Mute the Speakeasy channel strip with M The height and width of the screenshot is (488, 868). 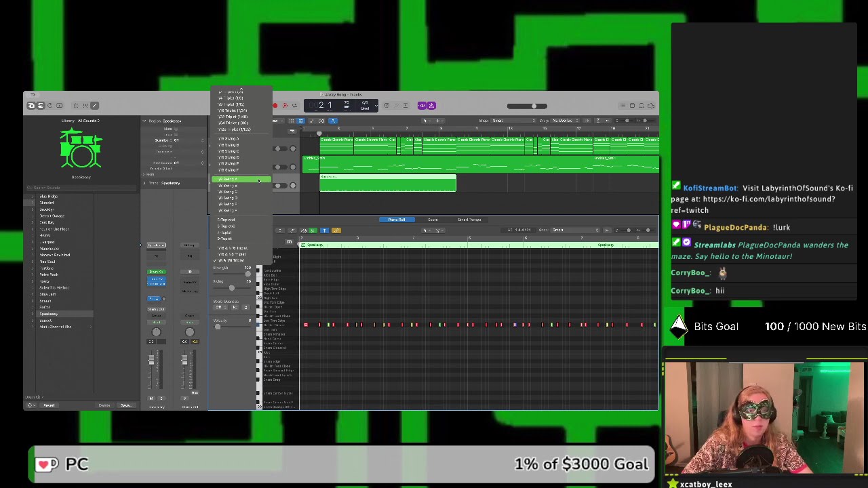tap(151, 398)
